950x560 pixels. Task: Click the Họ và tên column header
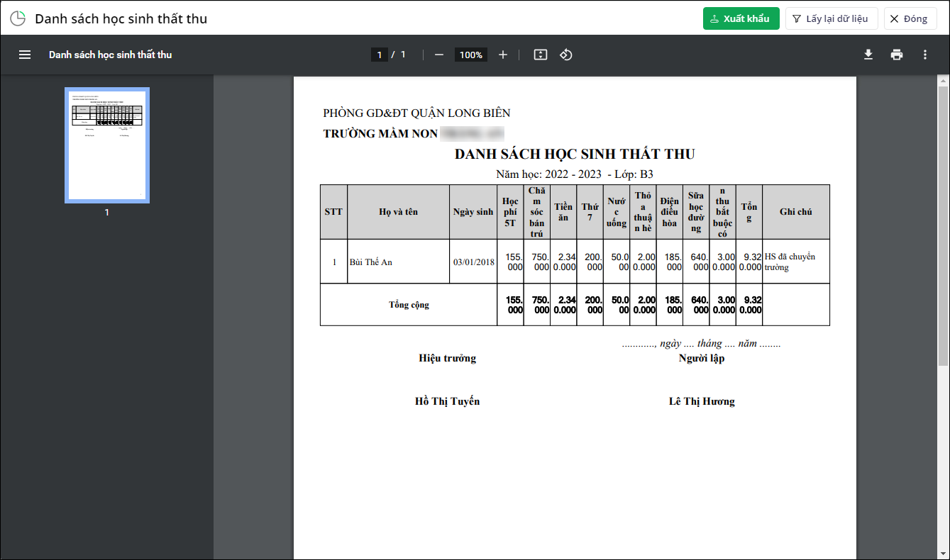[x=399, y=212]
